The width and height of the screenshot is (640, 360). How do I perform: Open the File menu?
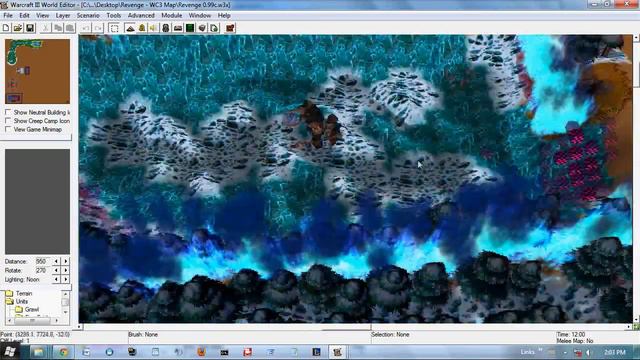[x=8, y=16]
